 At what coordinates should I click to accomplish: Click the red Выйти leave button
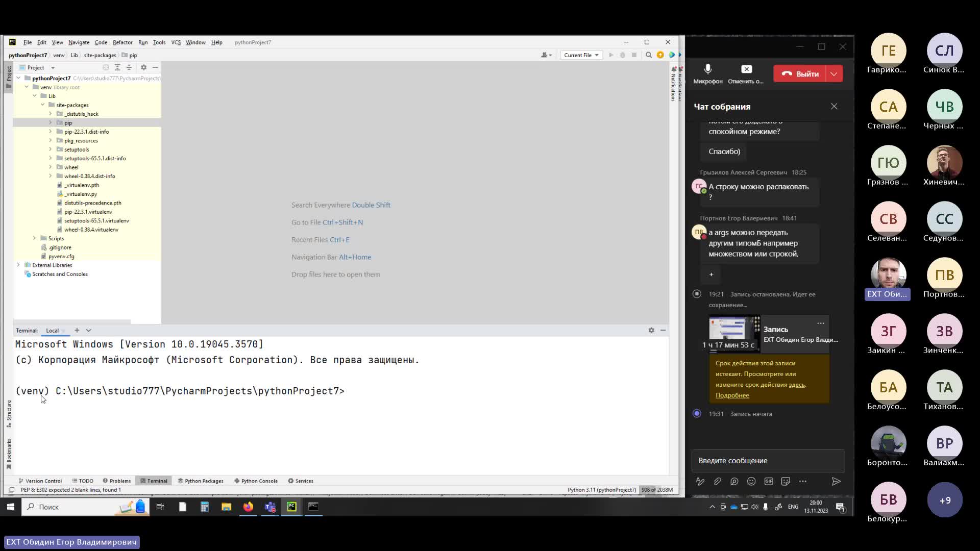(800, 73)
